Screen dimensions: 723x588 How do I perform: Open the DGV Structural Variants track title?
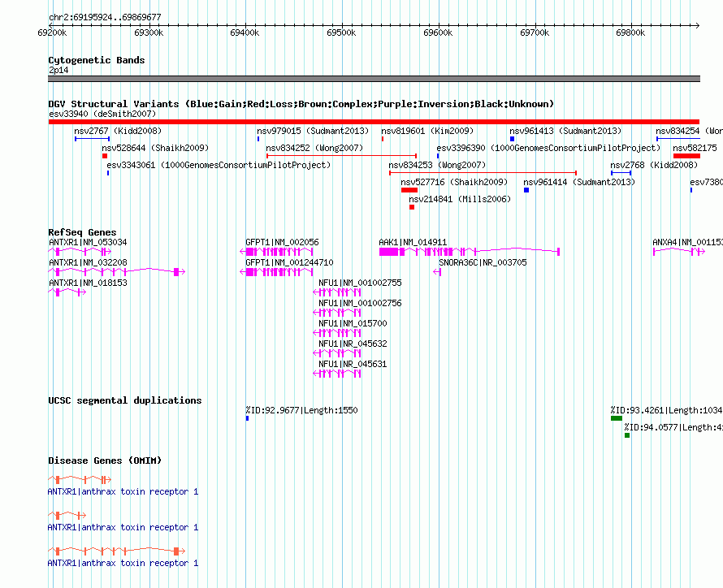[x=301, y=104]
